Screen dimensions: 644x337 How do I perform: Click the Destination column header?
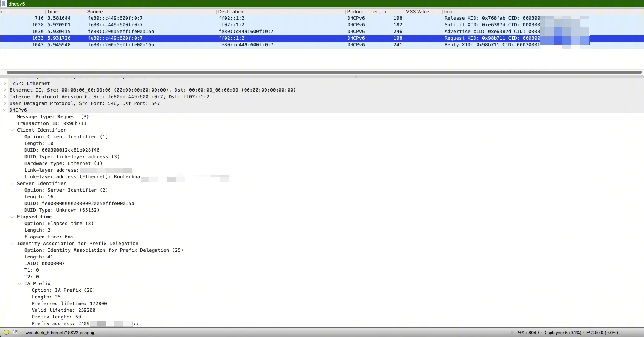(230, 12)
